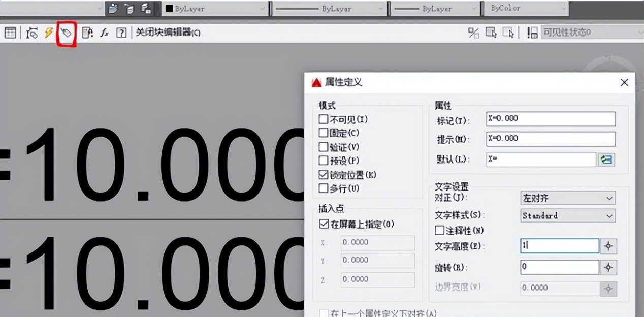Click the insert field icon beside 默认
This screenshot has height=317, width=644.
point(606,160)
